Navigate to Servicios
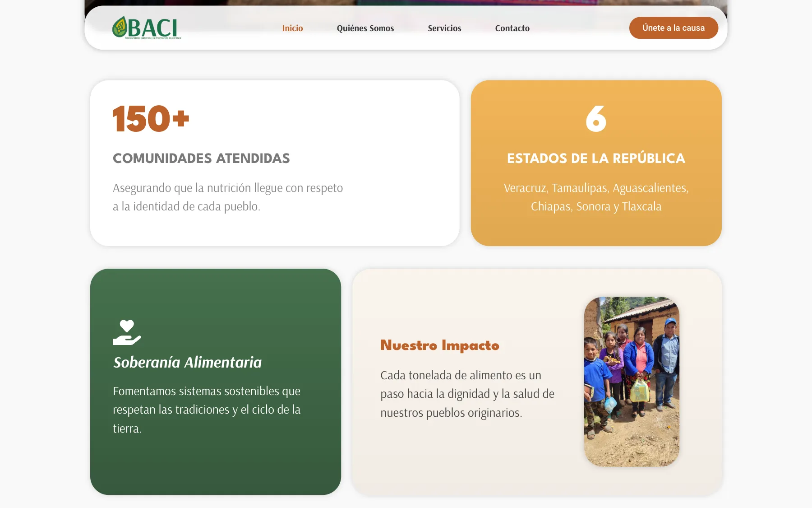812x508 pixels. pyautogui.click(x=444, y=28)
